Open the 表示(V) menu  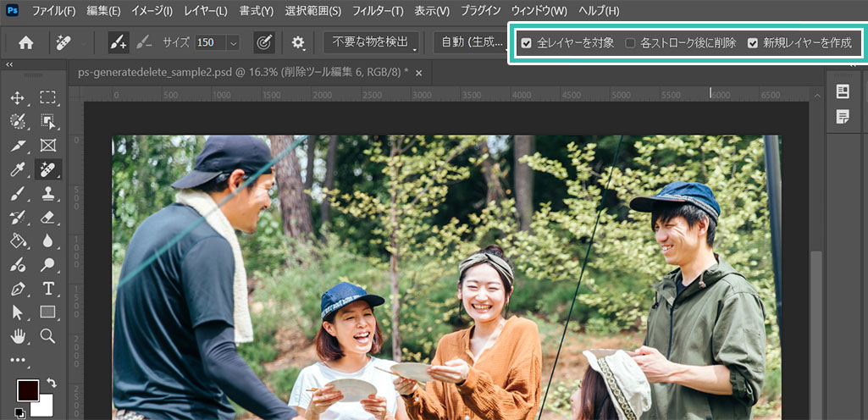(x=432, y=10)
